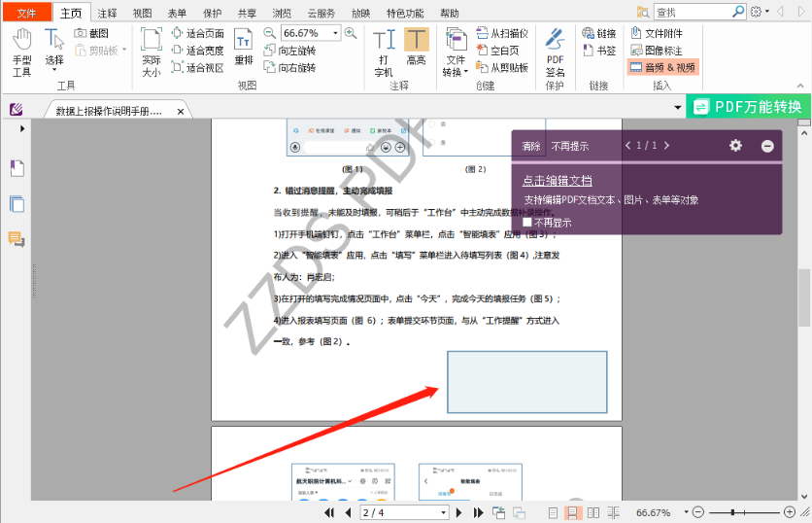Switch to the 云服务 ribbon tab
This screenshot has height=523, width=812.
pyautogui.click(x=321, y=14)
